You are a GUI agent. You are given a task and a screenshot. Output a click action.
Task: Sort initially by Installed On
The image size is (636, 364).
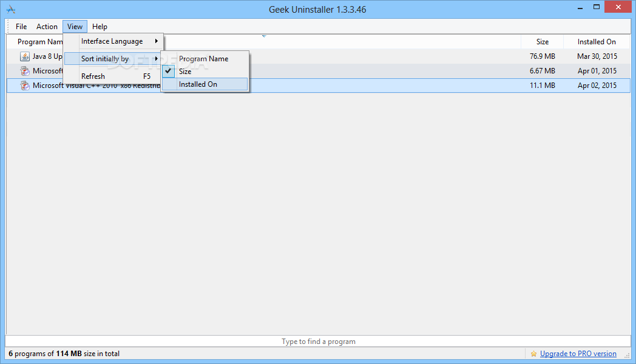point(205,84)
